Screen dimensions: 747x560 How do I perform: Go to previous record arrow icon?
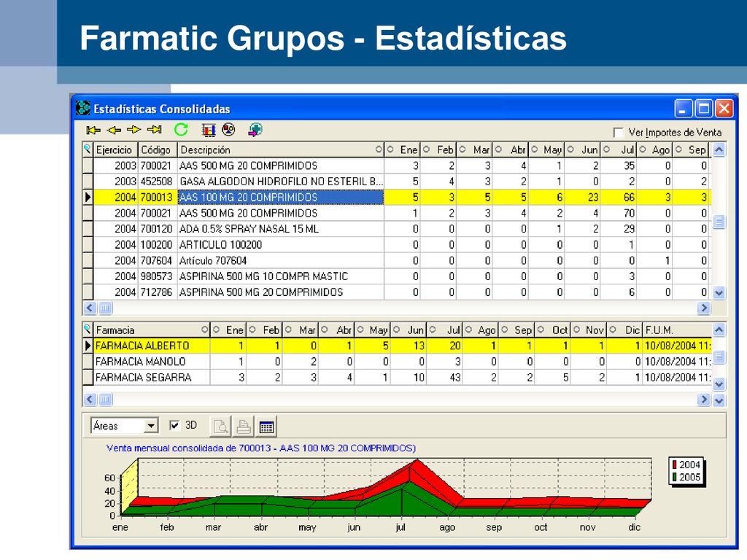pyautogui.click(x=114, y=130)
